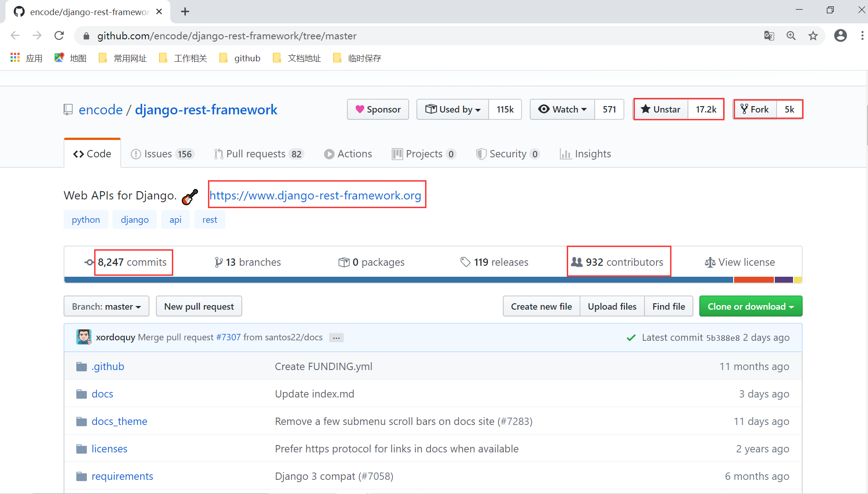This screenshot has width=868, height=494.
Task: Open the Maps bookmark
Action: tap(70, 58)
